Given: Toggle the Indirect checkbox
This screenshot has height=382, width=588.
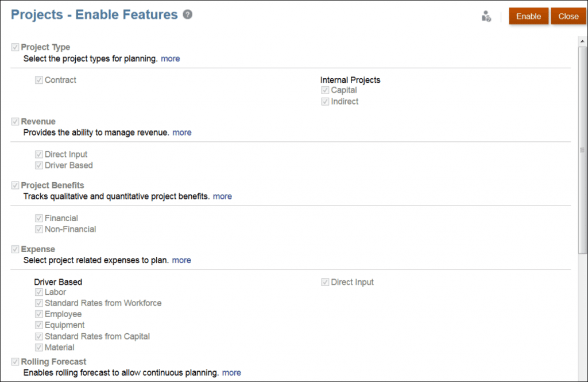Looking at the screenshot, I should (x=325, y=101).
